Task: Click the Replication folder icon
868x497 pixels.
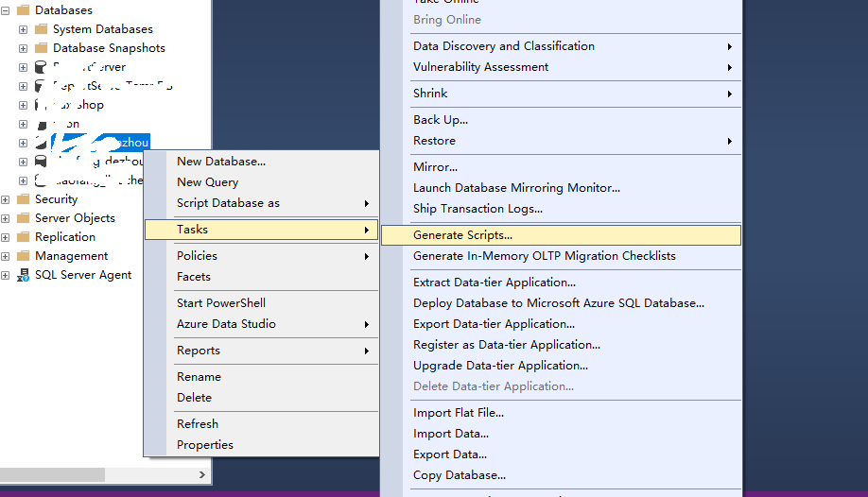Action: coord(24,237)
